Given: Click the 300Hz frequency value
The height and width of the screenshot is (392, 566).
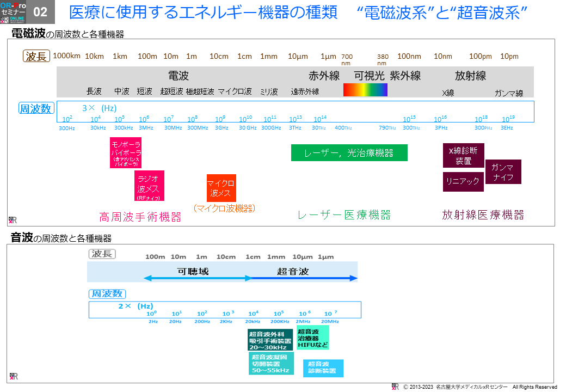Looking at the screenshot, I should tap(67, 128).
